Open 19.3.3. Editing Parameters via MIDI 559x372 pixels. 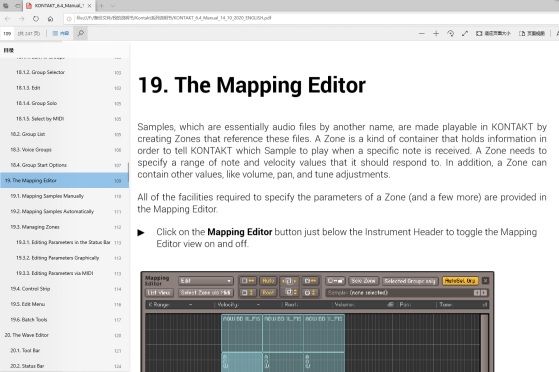pyautogui.click(x=64, y=273)
